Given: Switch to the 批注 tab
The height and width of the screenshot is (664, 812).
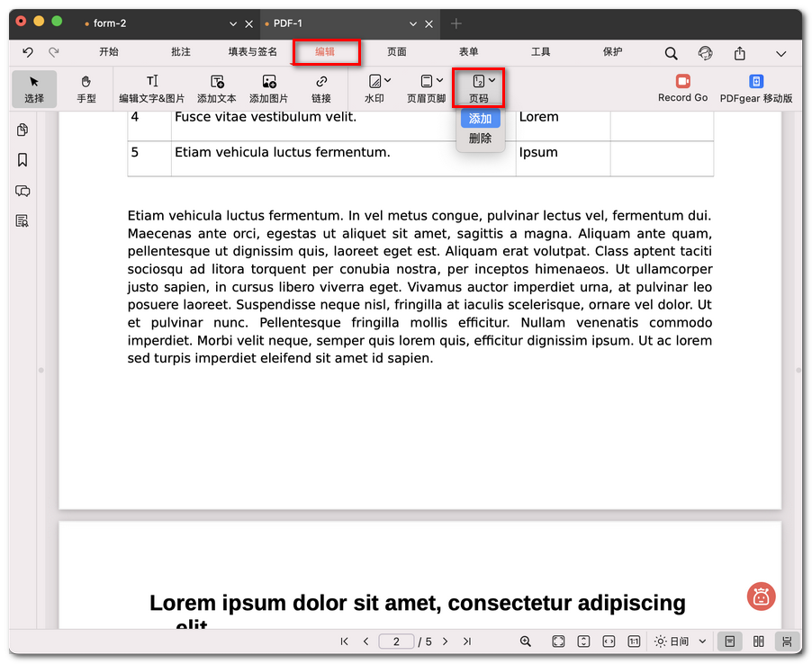Looking at the screenshot, I should 181,52.
